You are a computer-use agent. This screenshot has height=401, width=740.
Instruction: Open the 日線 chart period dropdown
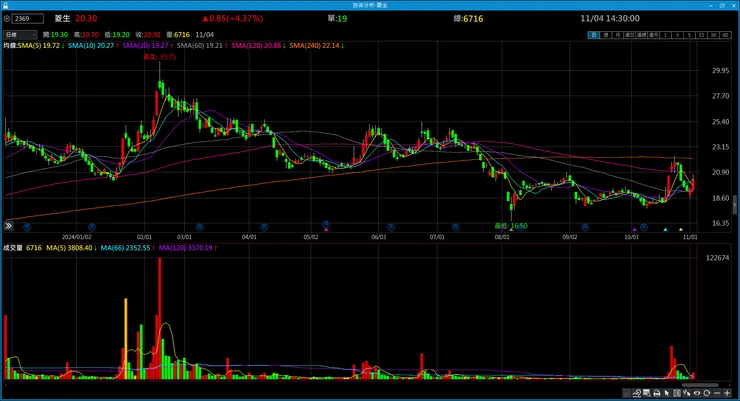[x=20, y=34]
